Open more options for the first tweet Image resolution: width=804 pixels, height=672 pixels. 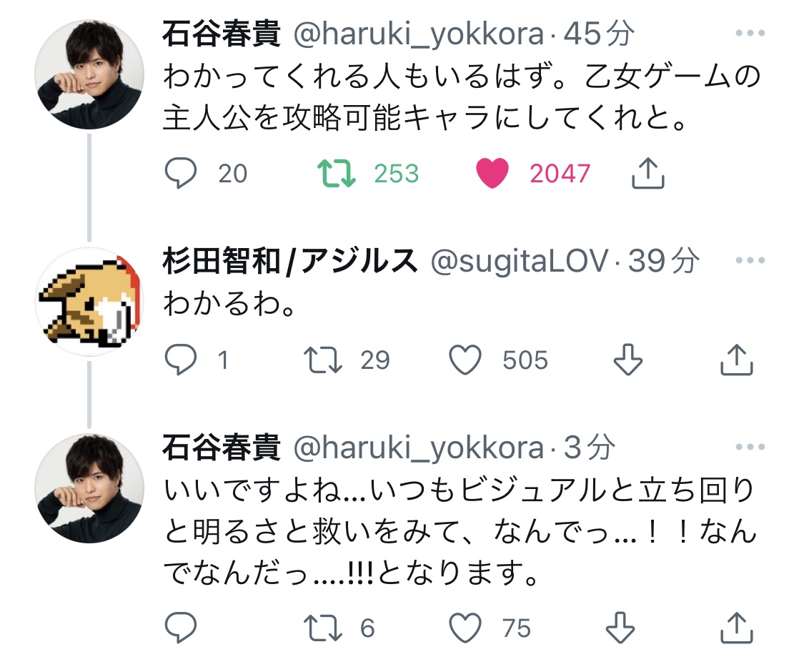(750, 34)
